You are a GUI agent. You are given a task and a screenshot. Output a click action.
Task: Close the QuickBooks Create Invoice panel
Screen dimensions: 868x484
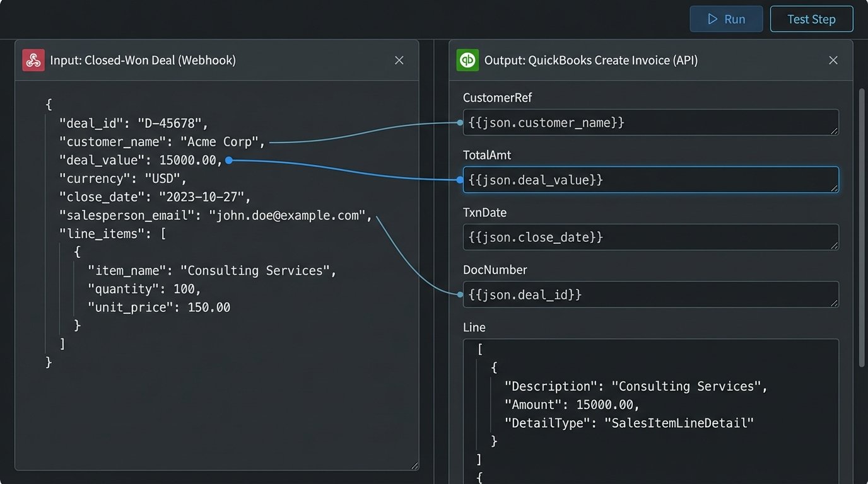(x=833, y=60)
